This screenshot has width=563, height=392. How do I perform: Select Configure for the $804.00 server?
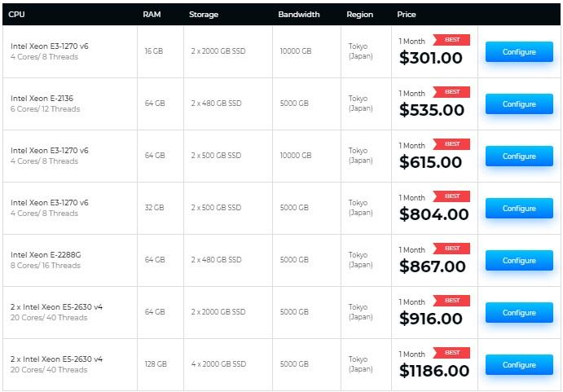click(519, 209)
